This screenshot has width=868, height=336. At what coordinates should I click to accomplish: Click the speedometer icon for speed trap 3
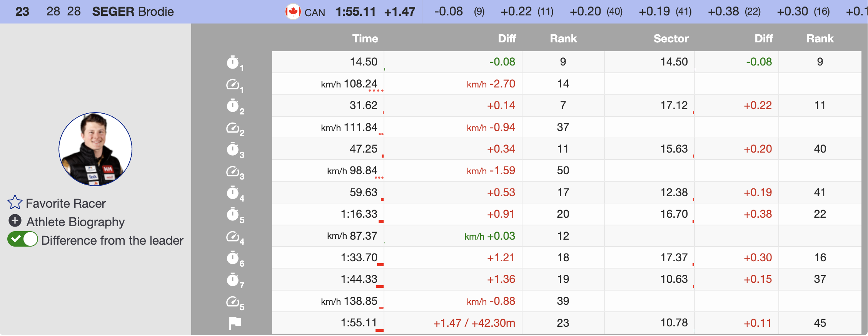click(x=233, y=171)
